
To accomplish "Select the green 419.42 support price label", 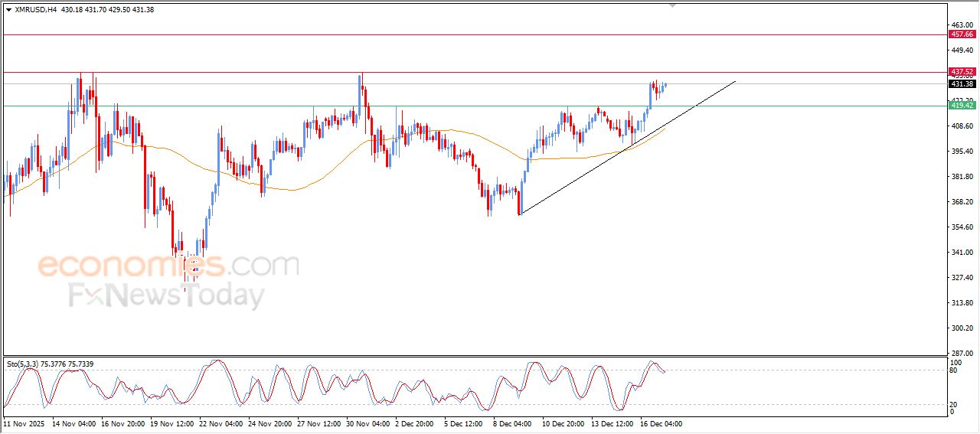I will [x=961, y=106].
